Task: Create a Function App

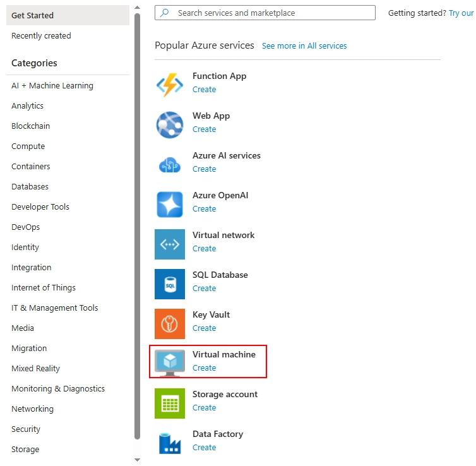Action: pos(205,89)
